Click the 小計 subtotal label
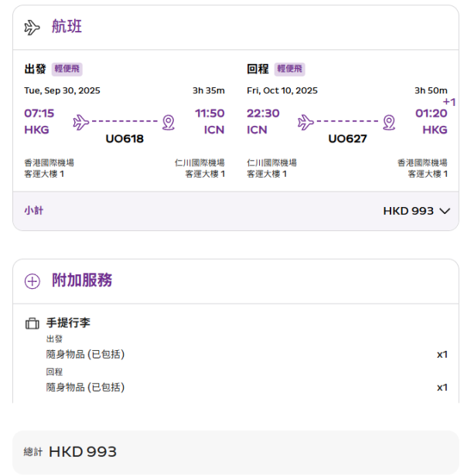 (34, 210)
